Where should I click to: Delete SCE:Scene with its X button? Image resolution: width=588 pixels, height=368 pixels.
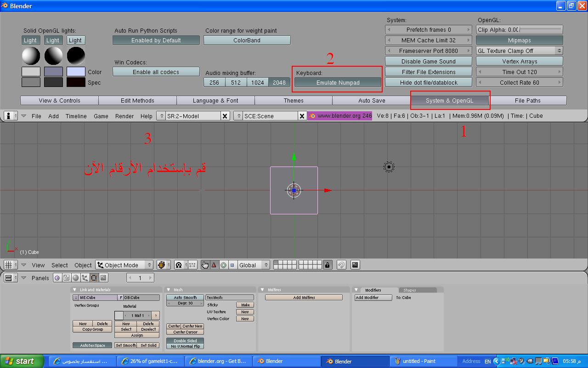(x=302, y=116)
